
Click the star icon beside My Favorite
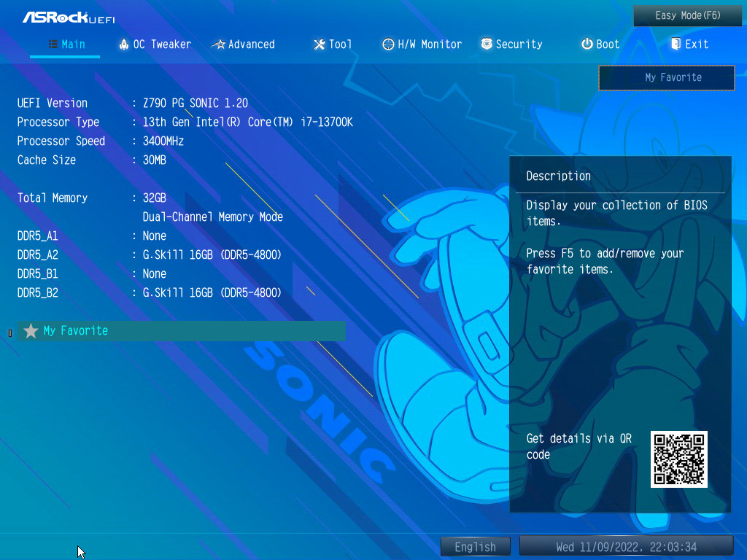click(x=31, y=331)
